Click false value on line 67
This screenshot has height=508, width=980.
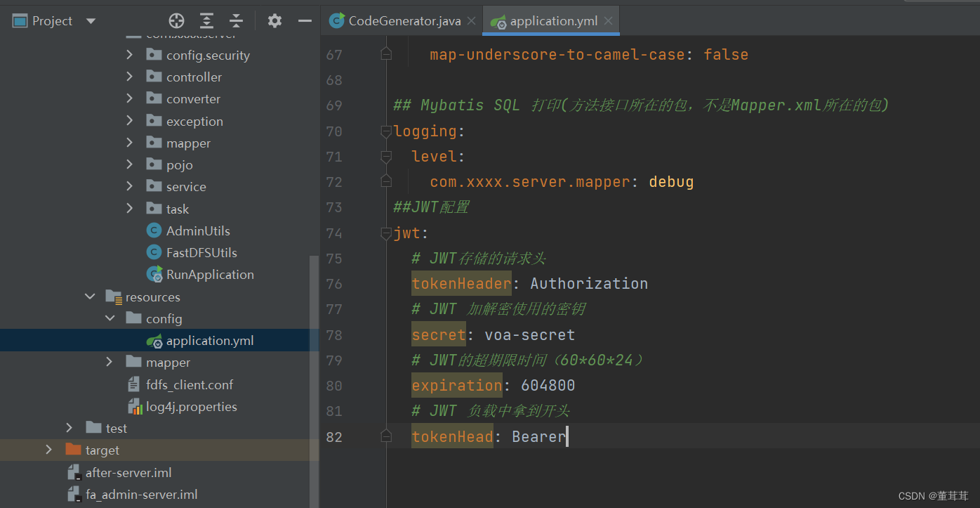[726, 55]
